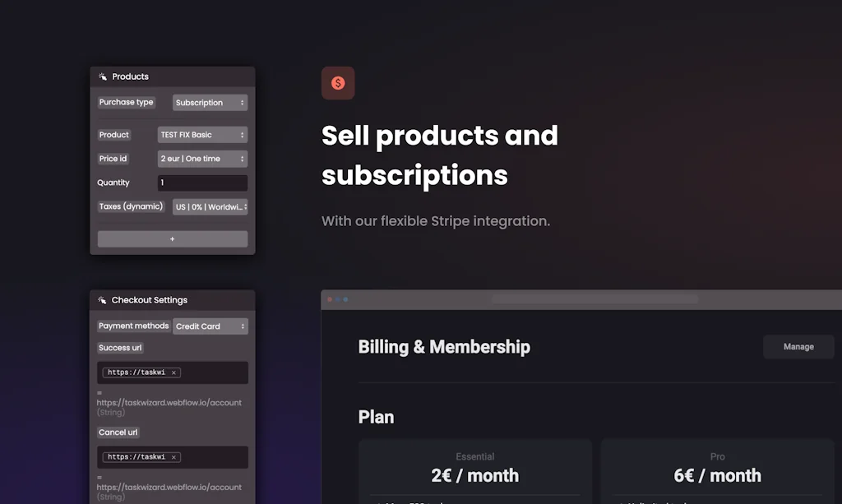Image resolution: width=842 pixels, height=504 pixels.
Task: Open the Taxes dynamic dropdown
Action: point(209,206)
